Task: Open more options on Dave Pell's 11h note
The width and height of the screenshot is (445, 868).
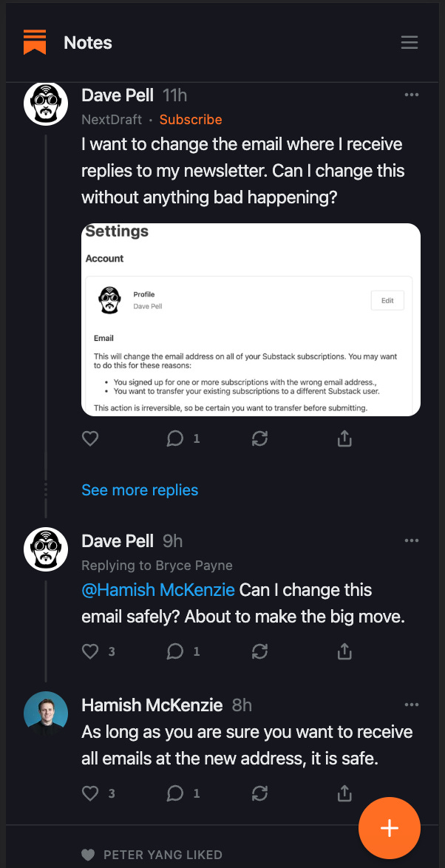Action: point(411,95)
